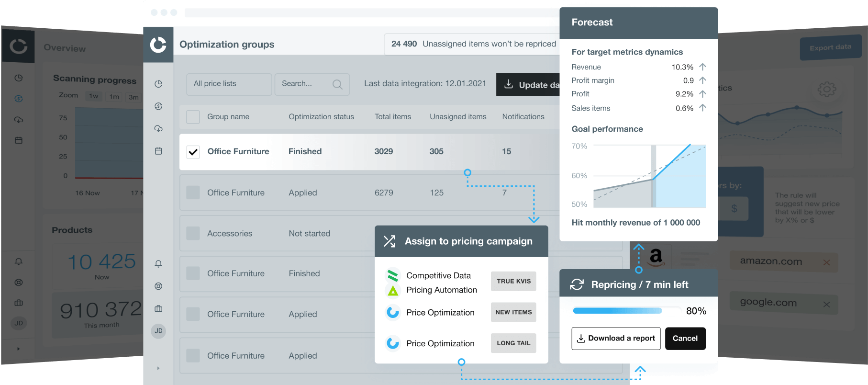Open pie chart icon in background Overview sidebar

point(19,78)
